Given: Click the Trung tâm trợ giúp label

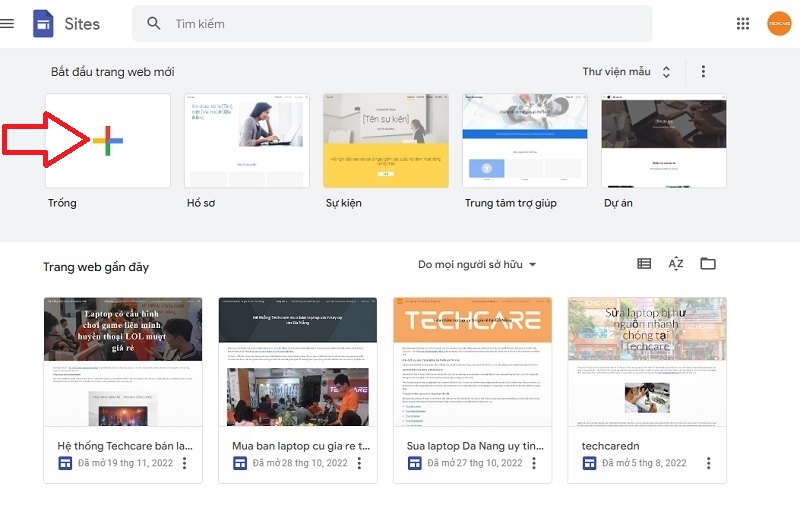Looking at the screenshot, I should [511, 203].
